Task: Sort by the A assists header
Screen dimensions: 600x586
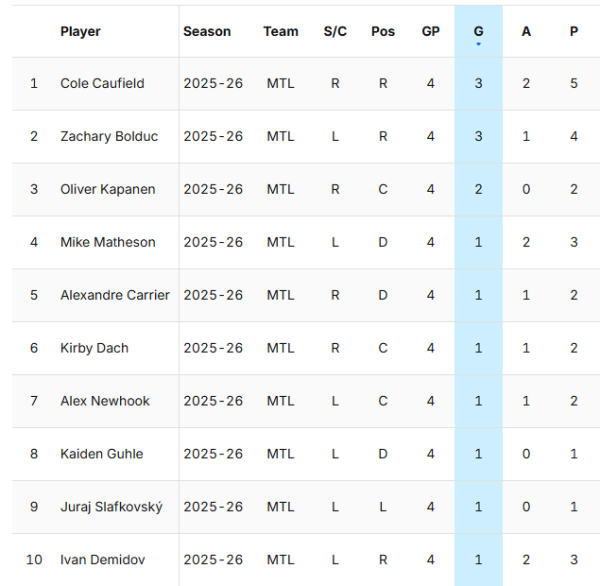Action: (526, 31)
